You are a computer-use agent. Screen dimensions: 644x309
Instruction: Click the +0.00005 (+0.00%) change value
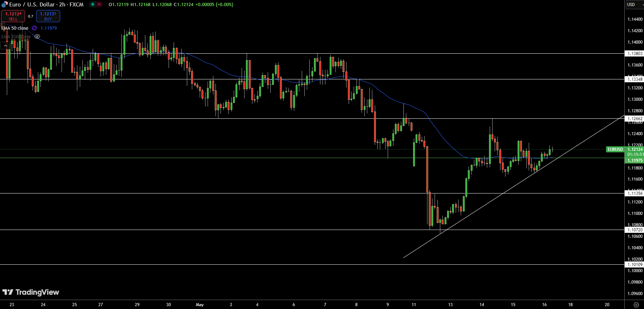214,5
